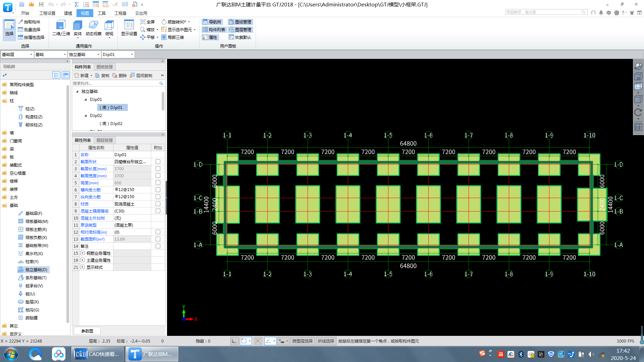The height and width of the screenshot is (362, 644).
Task: Check the 截面形状 attach checkbox
Action: tap(158, 162)
